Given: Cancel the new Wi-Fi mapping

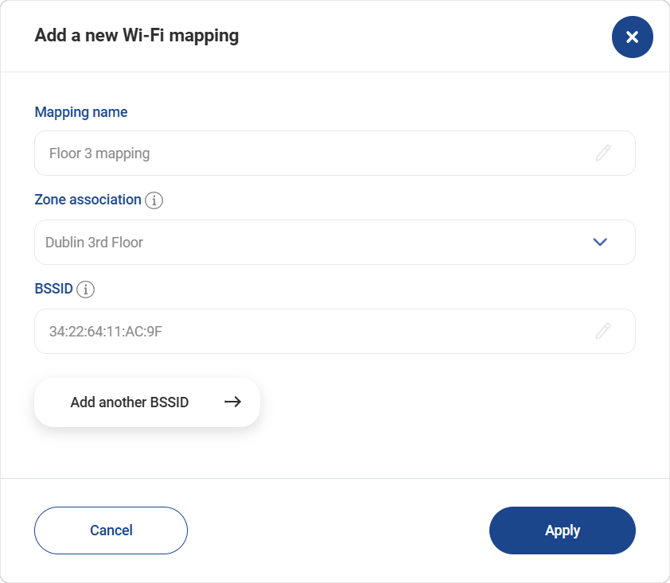Looking at the screenshot, I should point(111,530).
